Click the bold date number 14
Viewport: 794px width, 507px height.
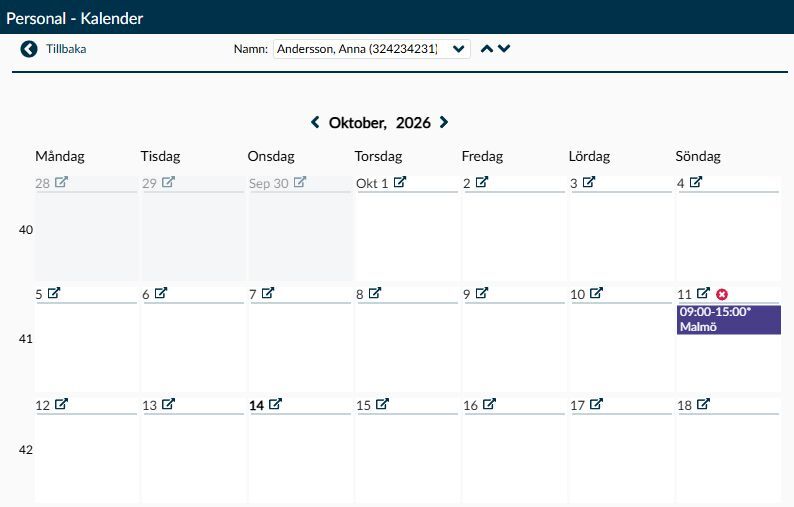[257, 406]
